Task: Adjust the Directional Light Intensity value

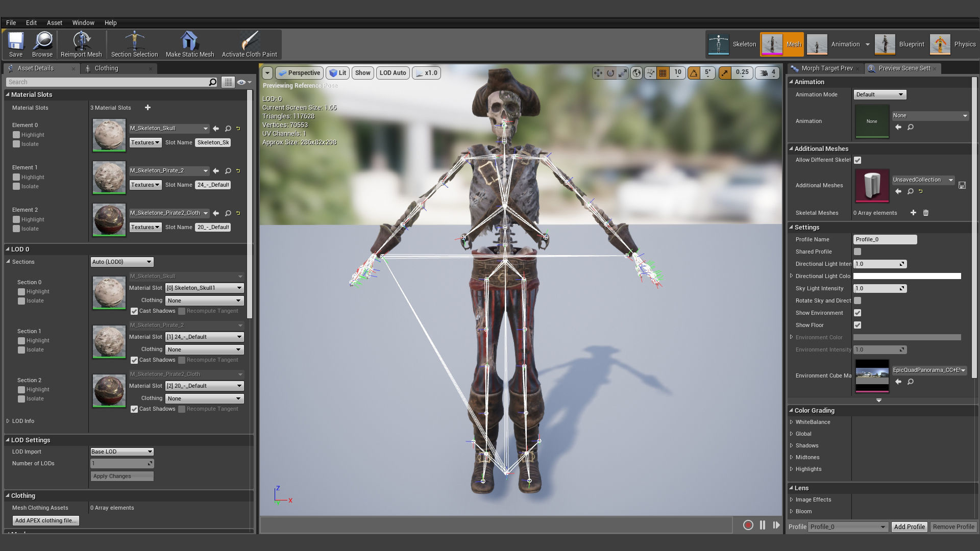Action: [x=879, y=264]
